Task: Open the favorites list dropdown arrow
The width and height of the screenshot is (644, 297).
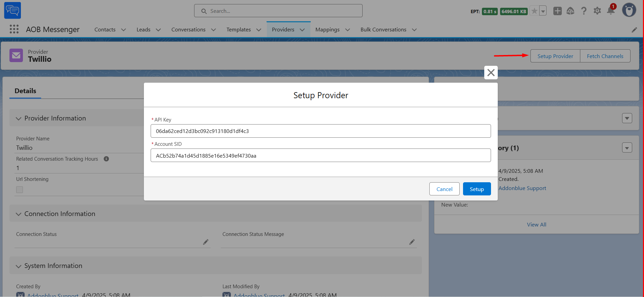Action: point(543,11)
